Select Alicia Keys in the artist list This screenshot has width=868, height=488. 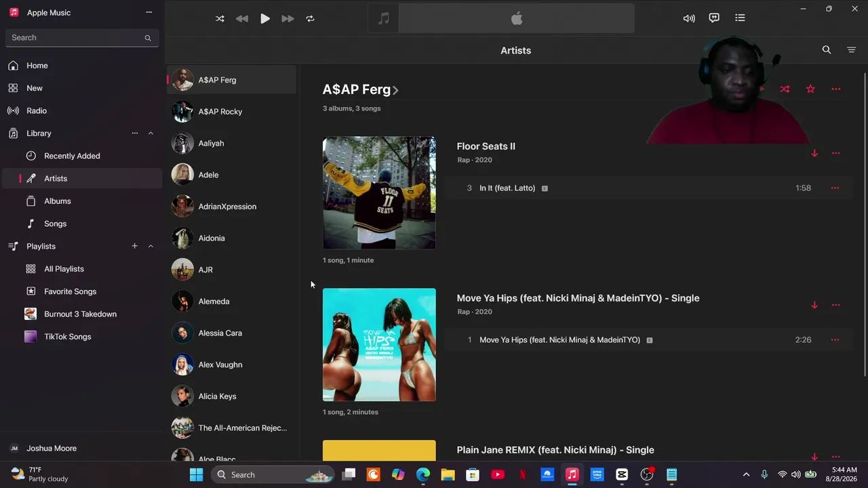pos(231,396)
